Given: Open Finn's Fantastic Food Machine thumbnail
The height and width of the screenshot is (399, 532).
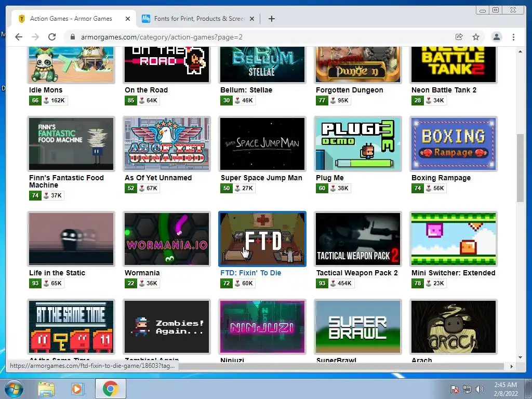Looking at the screenshot, I should tap(71, 144).
